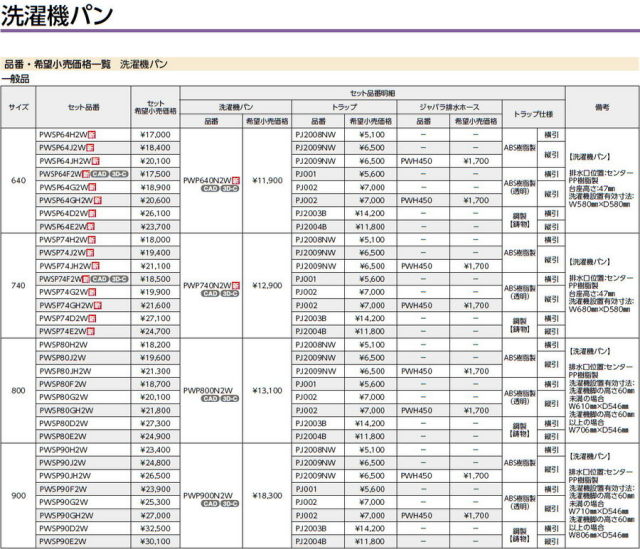640x549 pixels.
Task: Click the pan price ¥18,300
Action: click(267, 496)
